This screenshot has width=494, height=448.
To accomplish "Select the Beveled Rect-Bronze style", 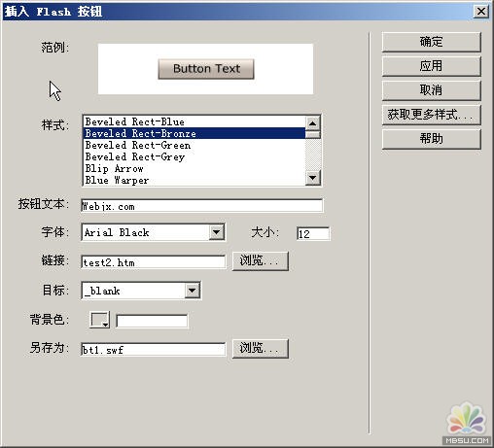I will pyautogui.click(x=194, y=133).
